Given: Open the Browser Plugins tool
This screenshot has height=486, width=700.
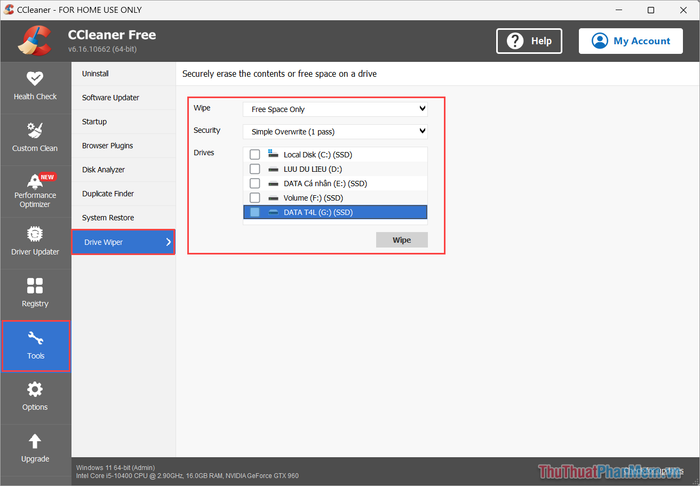Looking at the screenshot, I should [x=124, y=146].
